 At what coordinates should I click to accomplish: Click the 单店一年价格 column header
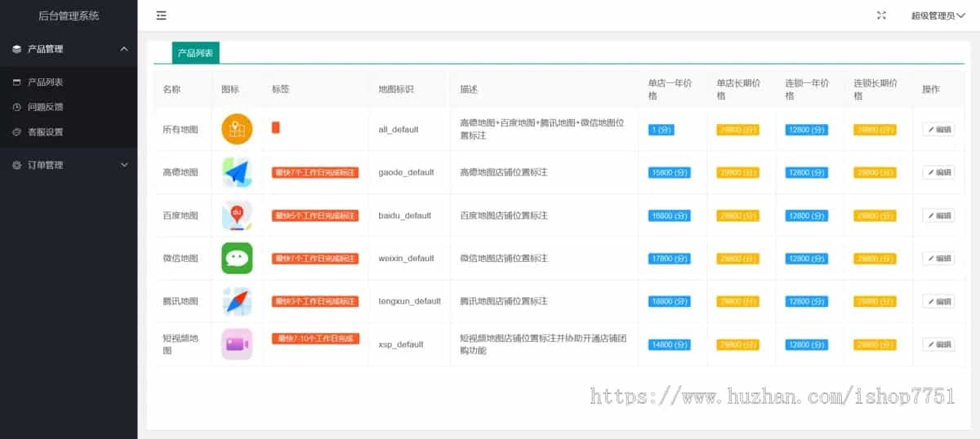[x=669, y=89]
